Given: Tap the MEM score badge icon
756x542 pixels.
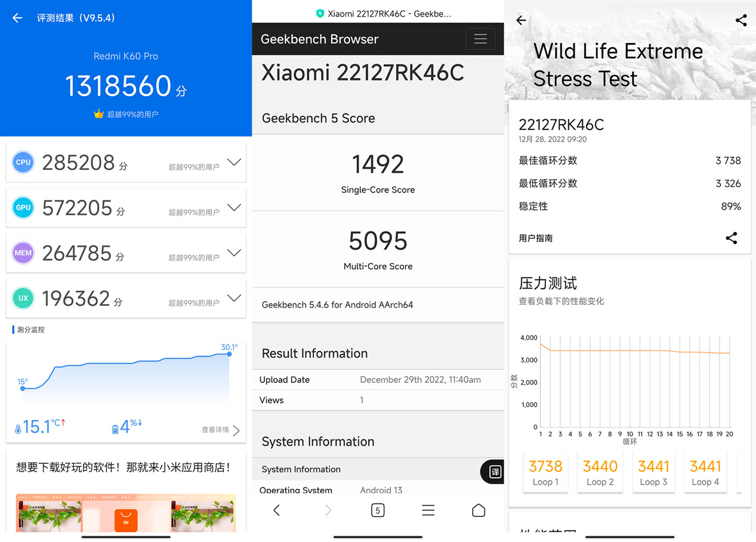Looking at the screenshot, I should 23,253.
